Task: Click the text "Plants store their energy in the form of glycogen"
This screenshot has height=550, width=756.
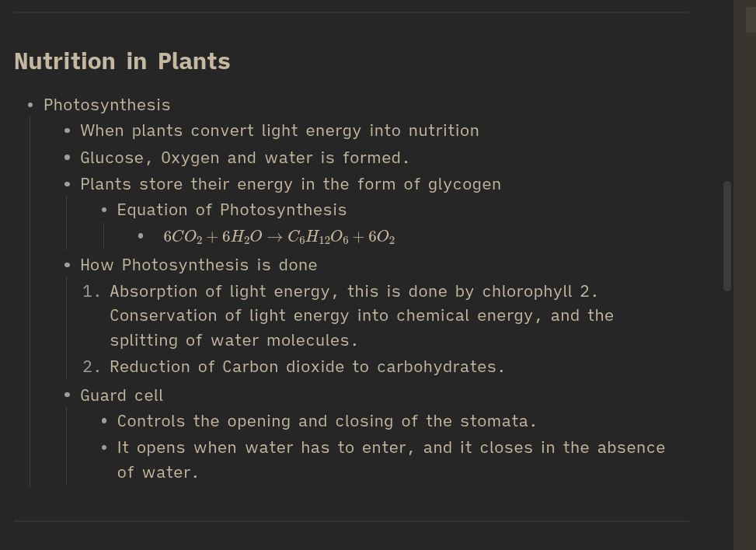Action: point(291,184)
